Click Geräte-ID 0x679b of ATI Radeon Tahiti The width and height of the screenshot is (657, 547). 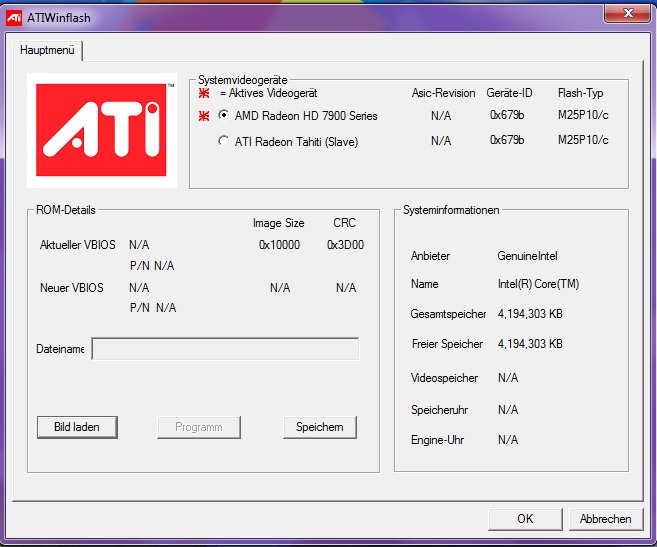pyautogui.click(x=507, y=140)
